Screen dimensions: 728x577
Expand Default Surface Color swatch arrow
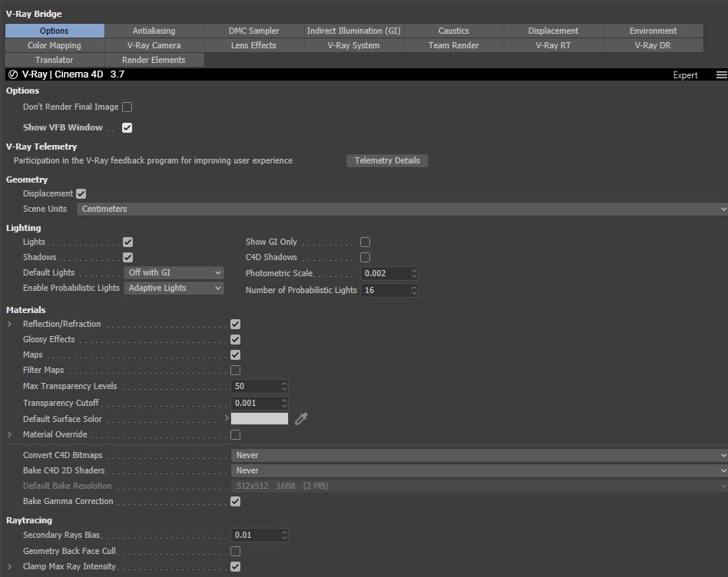(x=227, y=418)
